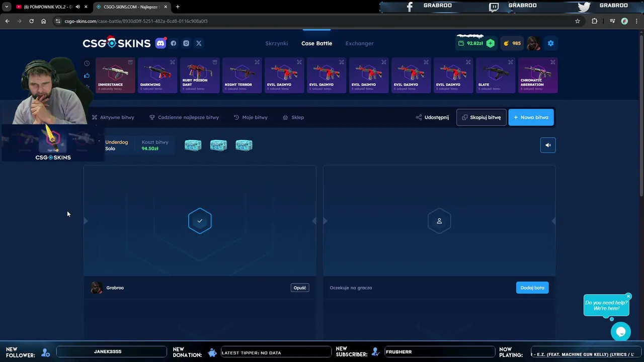Viewport: 644px width, 362px height.
Task: Open the Darkwing drop card
Action: click(157, 75)
